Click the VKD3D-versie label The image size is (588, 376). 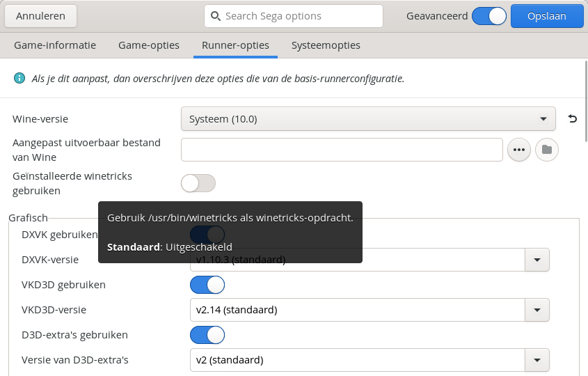54,310
